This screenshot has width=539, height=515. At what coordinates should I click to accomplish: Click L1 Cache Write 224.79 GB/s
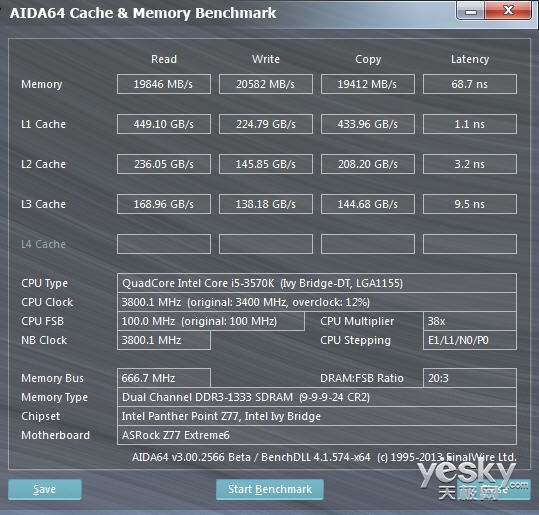pyautogui.click(x=266, y=124)
